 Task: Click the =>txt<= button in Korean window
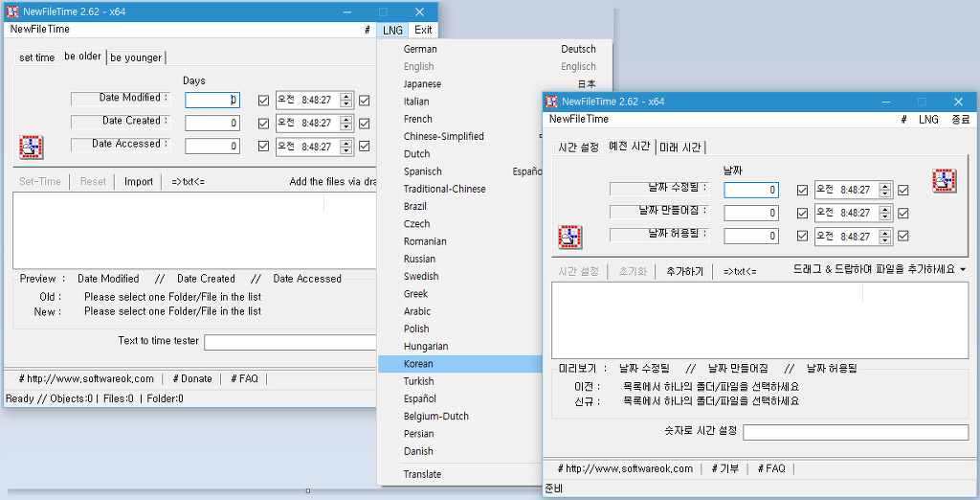click(740, 272)
